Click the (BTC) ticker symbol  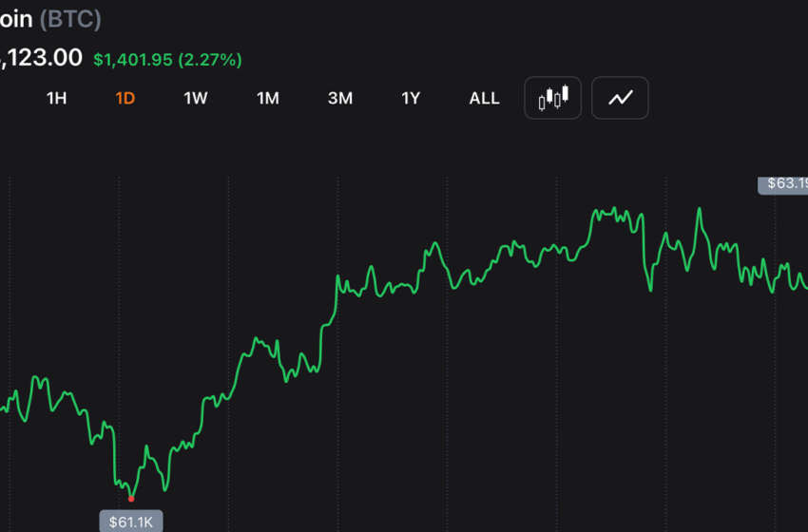click(70, 19)
